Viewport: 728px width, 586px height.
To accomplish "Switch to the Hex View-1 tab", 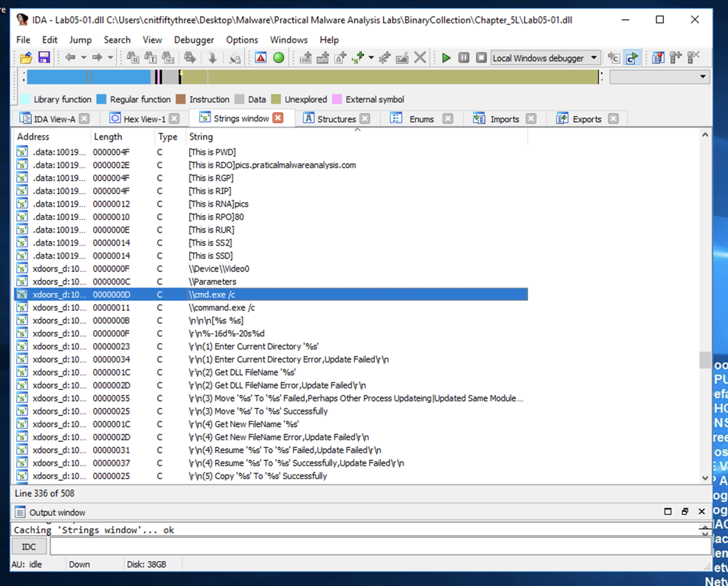I will point(144,119).
